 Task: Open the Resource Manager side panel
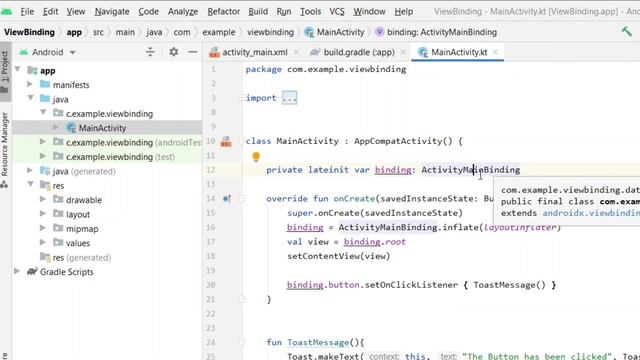click(5, 149)
